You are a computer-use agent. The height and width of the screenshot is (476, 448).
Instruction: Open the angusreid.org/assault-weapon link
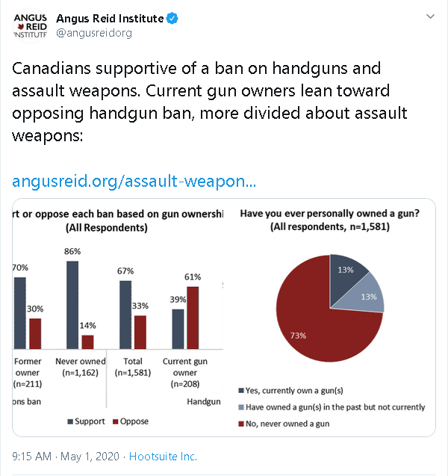(x=134, y=182)
